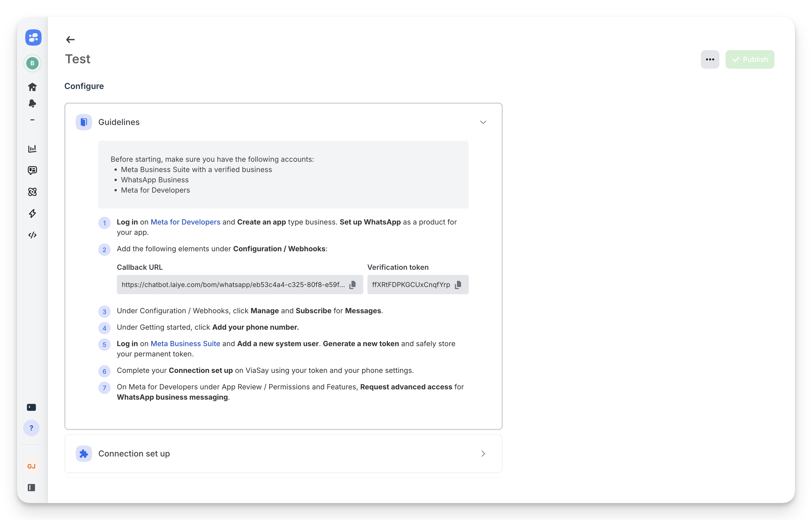The height and width of the screenshot is (520, 812).
Task: Expand the Connection set up section
Action: point(483,453)
